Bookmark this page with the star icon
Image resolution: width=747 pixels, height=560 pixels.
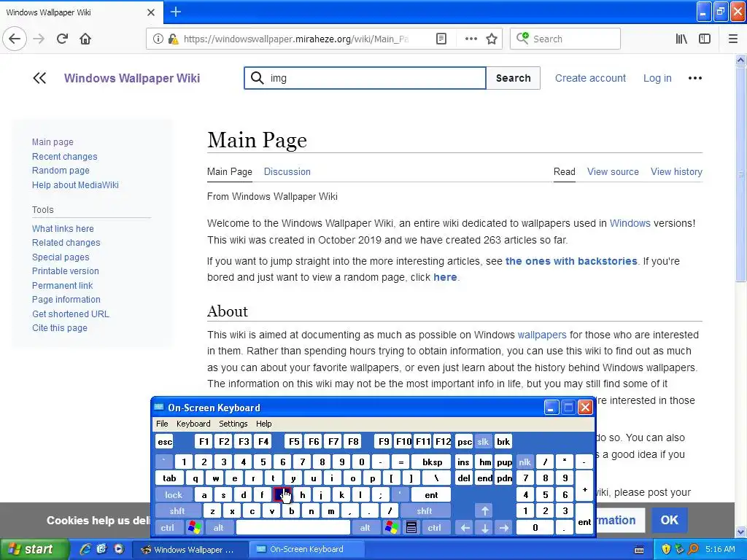(x=492, y=39)
